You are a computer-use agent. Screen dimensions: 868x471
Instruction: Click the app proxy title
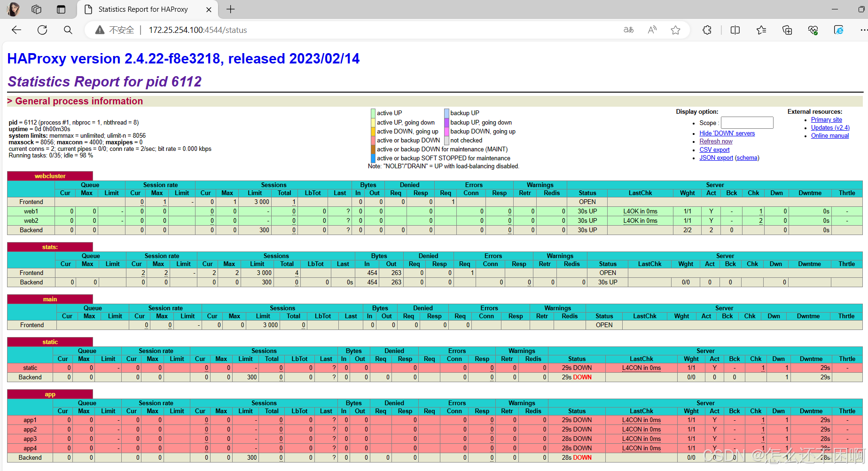coord(50,394)
